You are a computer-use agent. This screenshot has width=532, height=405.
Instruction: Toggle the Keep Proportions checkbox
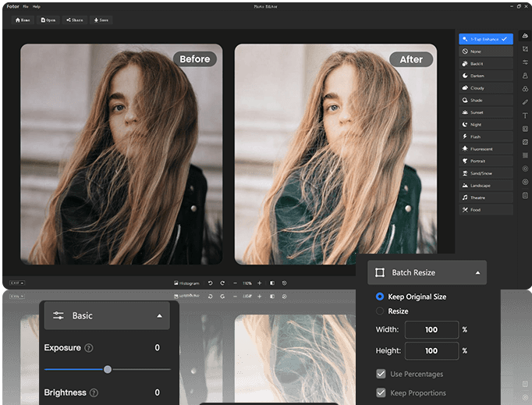[381, 393]
